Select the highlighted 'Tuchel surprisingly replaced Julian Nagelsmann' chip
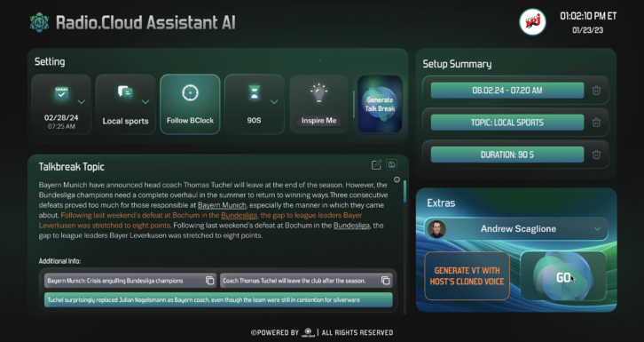Viewport: 644px width, 342px height. pyautogui.click(x=218, y=300)
